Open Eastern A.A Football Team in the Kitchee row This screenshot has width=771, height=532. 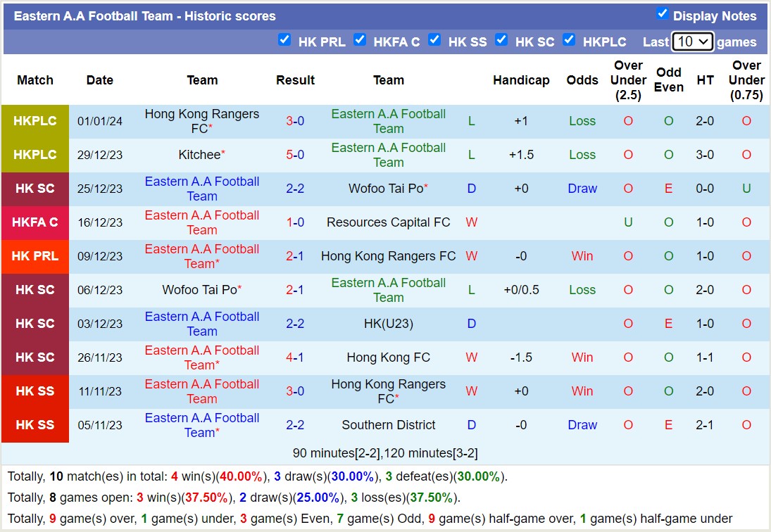point(388,155)
